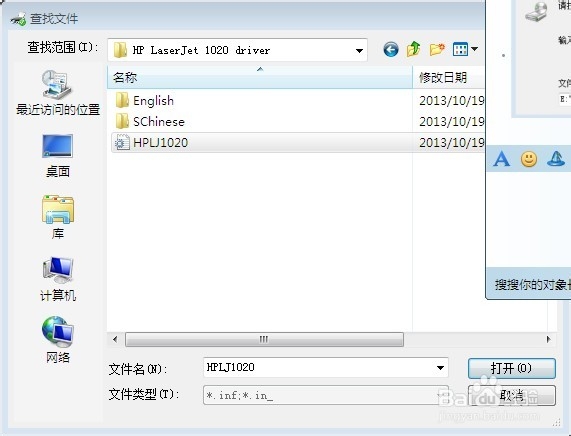Open Recent Places (最近访问的位置)
Image resolution: width=571 pixels, height=436 pixels.
click(58, 93)
